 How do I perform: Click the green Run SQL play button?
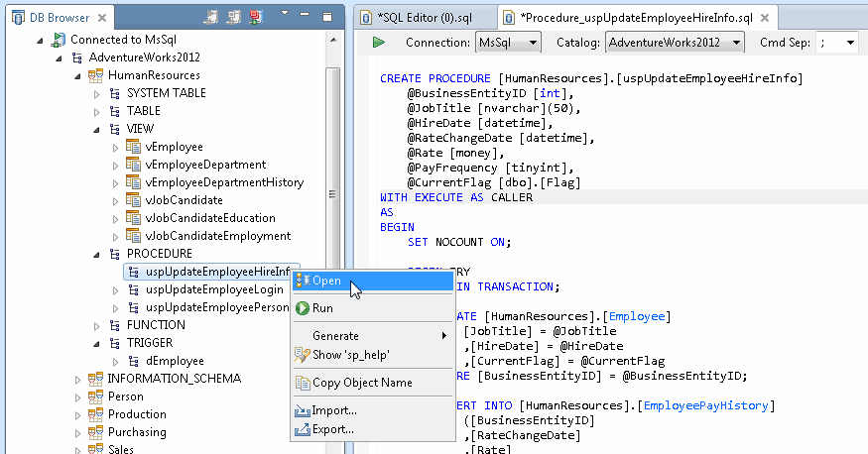point(378,43)
